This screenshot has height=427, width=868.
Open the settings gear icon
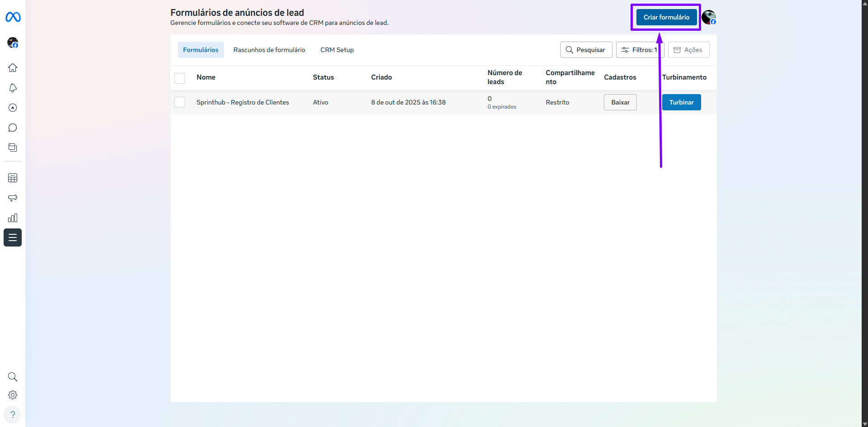pyautogui.click(x=13, y=395)
